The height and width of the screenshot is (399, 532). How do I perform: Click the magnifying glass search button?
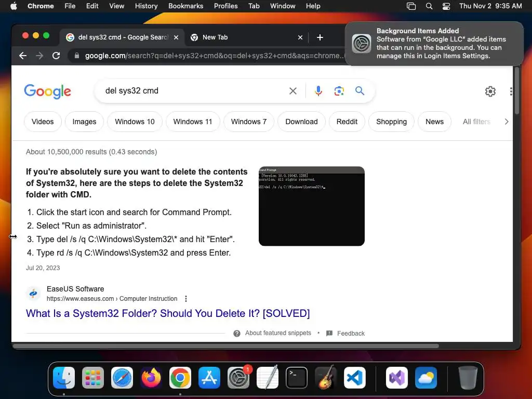point(360,90)
